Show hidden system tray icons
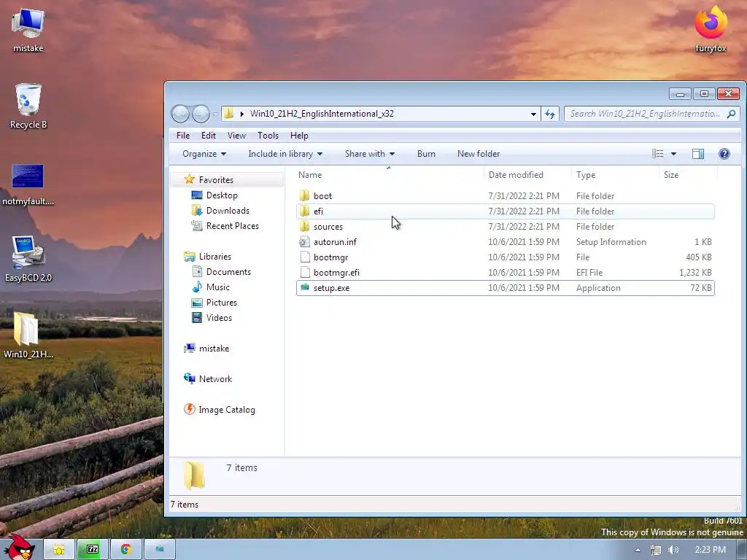Image resolution: width=747 pixels, height=560 pixels. [x=638, y=550]
